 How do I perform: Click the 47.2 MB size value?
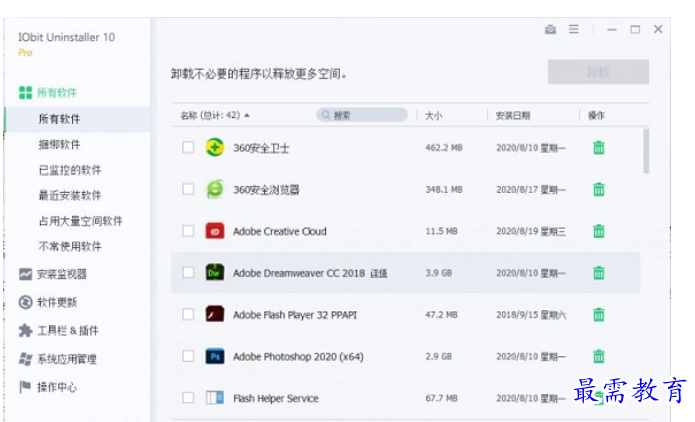coord(441,315)
